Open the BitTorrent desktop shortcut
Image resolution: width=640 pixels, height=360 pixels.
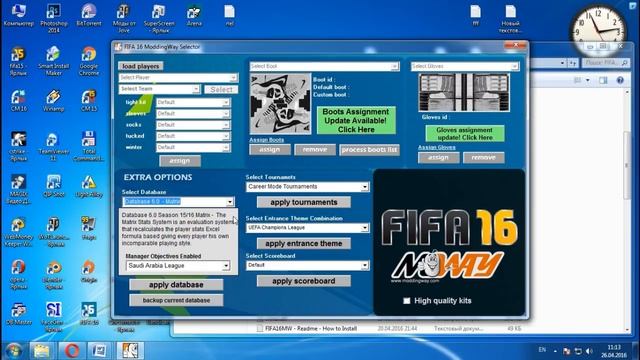tap(89, 15)
